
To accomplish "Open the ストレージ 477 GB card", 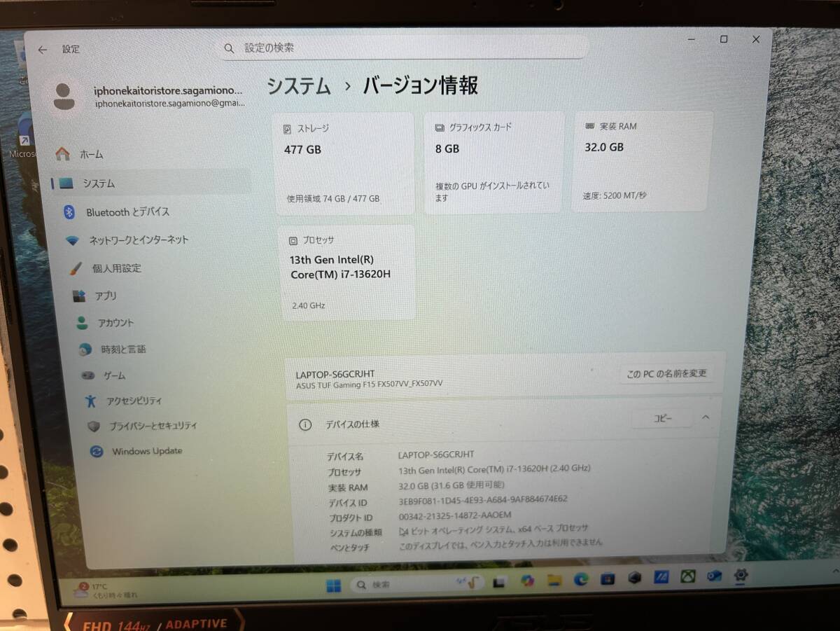I will [343, 162].
